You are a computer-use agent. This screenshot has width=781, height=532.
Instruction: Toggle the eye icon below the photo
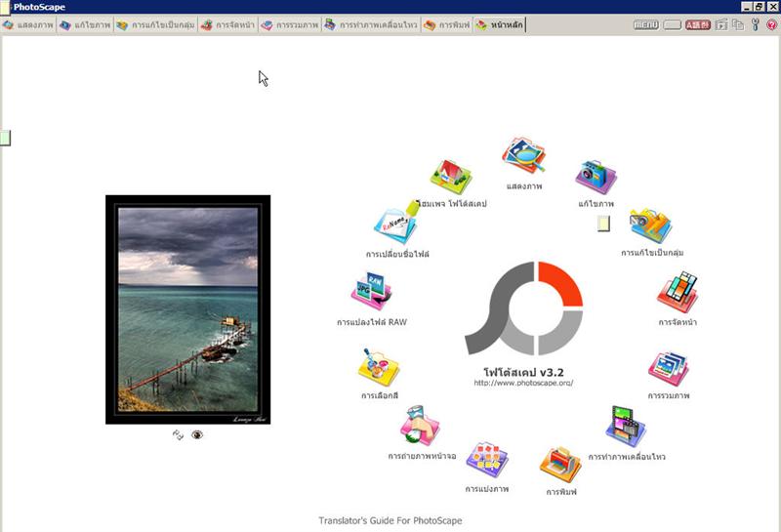[197, 434]
